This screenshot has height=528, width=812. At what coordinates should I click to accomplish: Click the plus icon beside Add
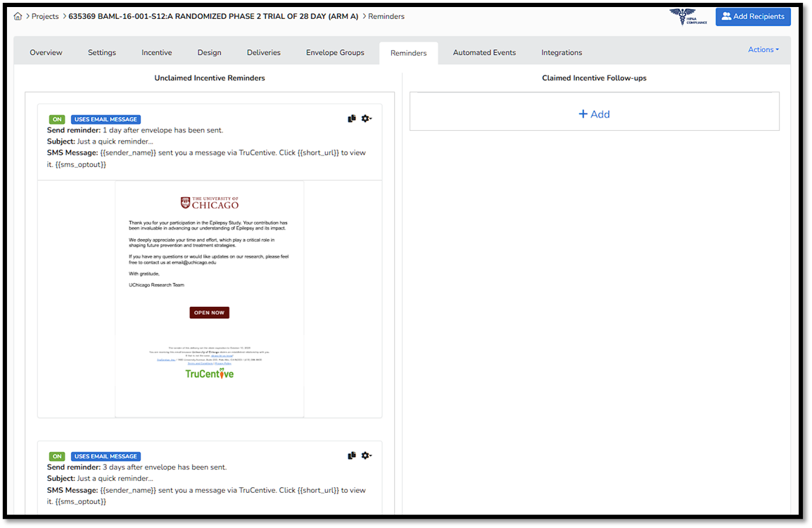point(583,114)
